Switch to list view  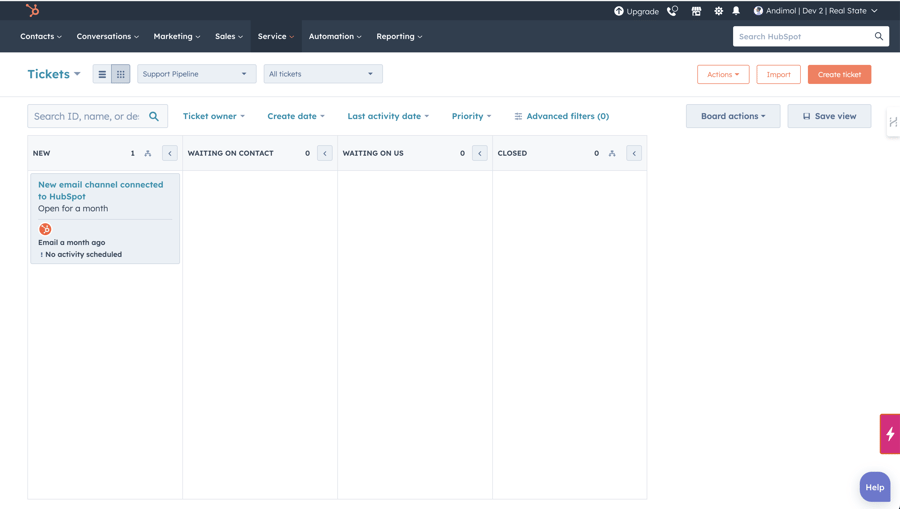[102, 74]
